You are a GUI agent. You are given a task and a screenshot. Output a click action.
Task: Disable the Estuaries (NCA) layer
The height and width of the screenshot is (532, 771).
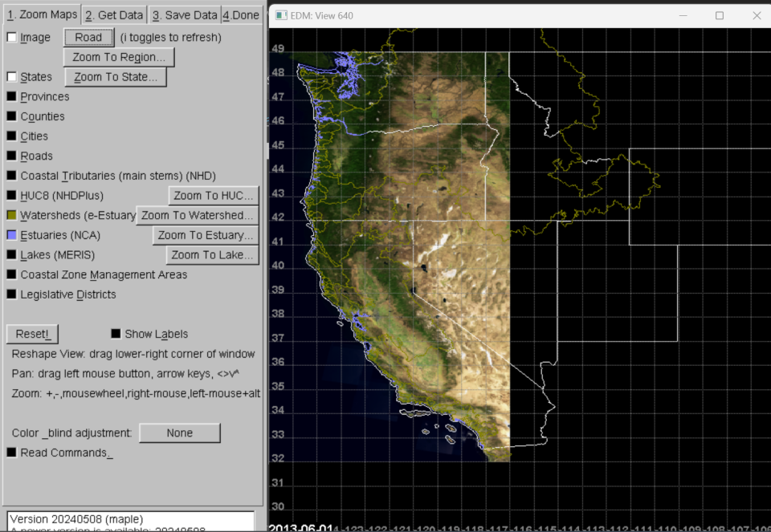coord(12,236)
